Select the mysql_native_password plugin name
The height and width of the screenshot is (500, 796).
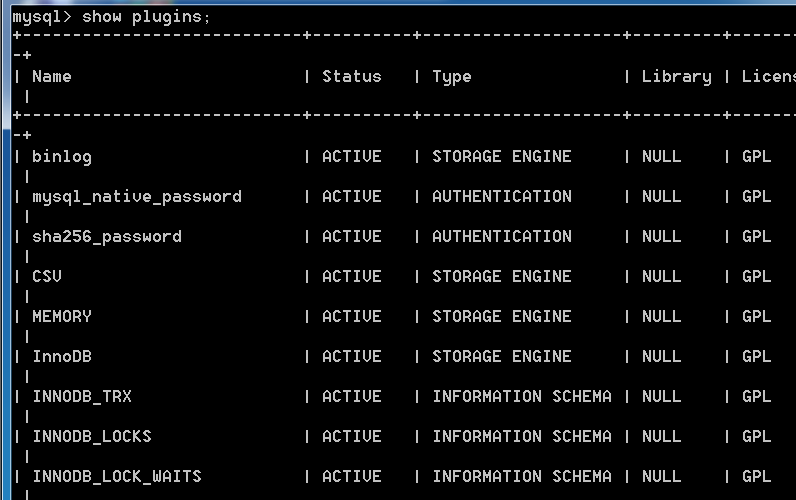tap(137, 197)
